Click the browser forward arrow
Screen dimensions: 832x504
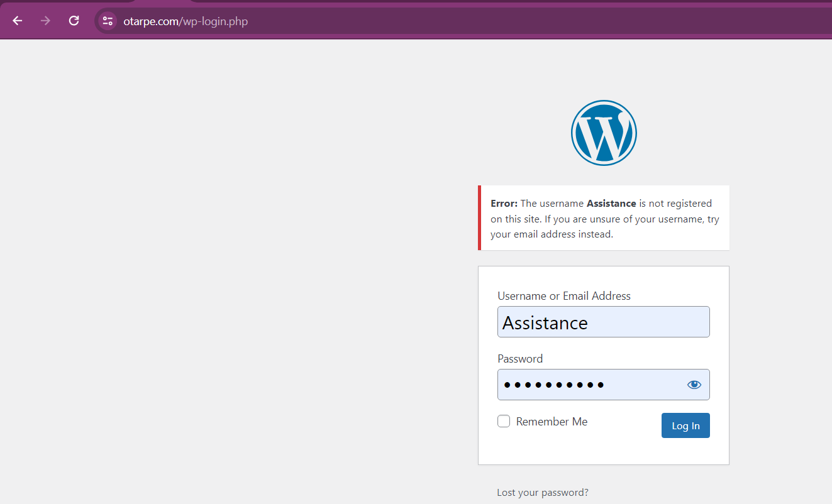45,21
